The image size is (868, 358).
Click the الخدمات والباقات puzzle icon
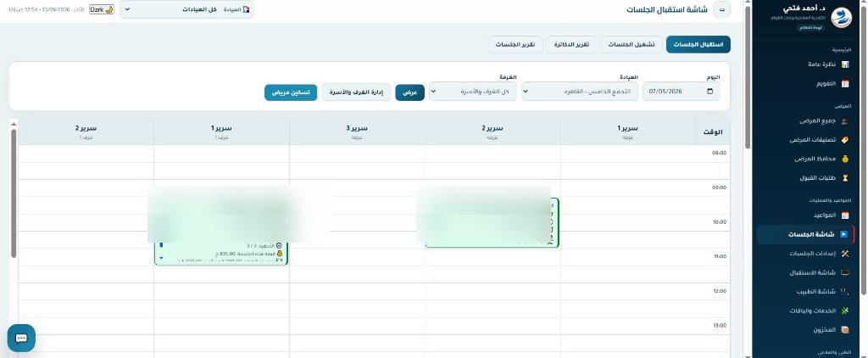coord(845,310)
